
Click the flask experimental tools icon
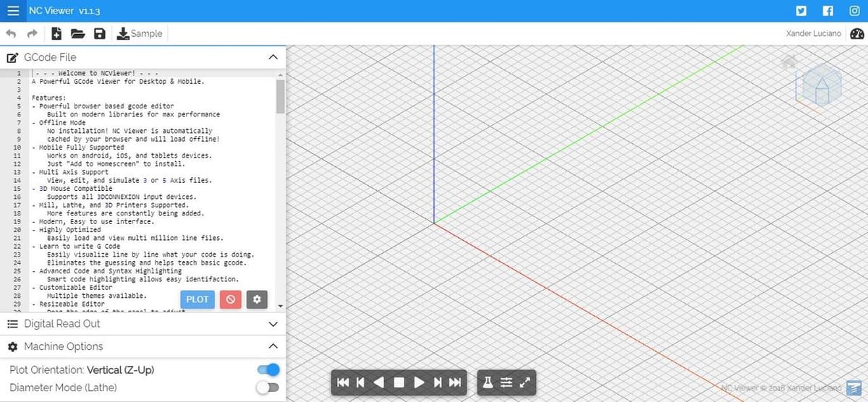(x=488, y=382)
